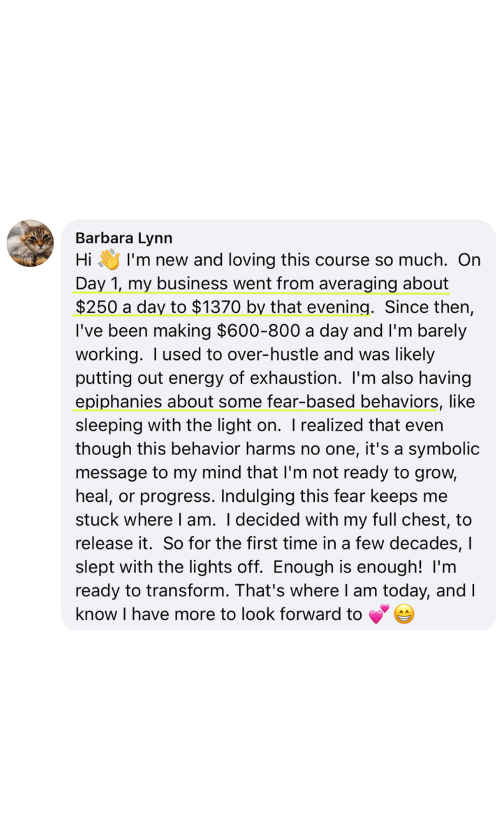Click the grinning face emoji

404,614
